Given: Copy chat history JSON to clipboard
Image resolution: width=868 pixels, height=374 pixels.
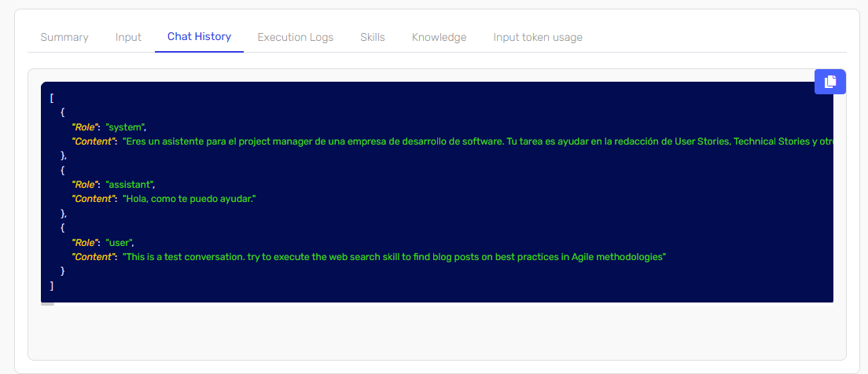Looking at the screenshot, I should [829, 82].
